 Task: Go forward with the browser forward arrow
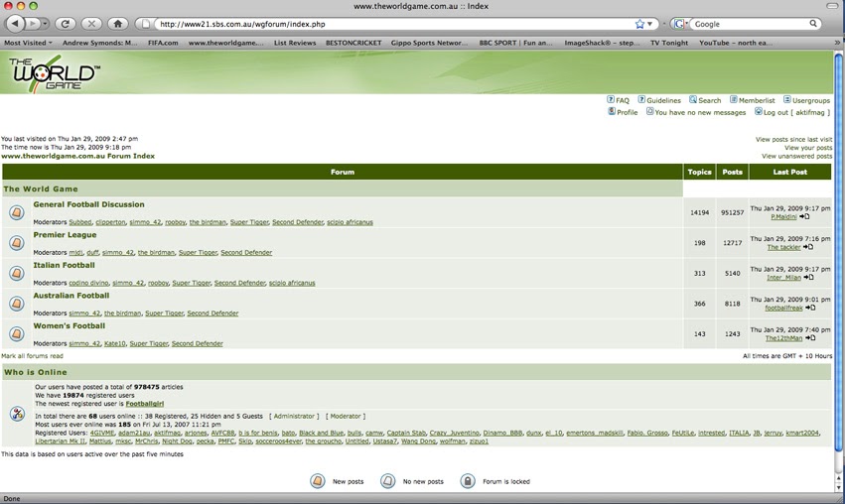click(x=33, y=24)
